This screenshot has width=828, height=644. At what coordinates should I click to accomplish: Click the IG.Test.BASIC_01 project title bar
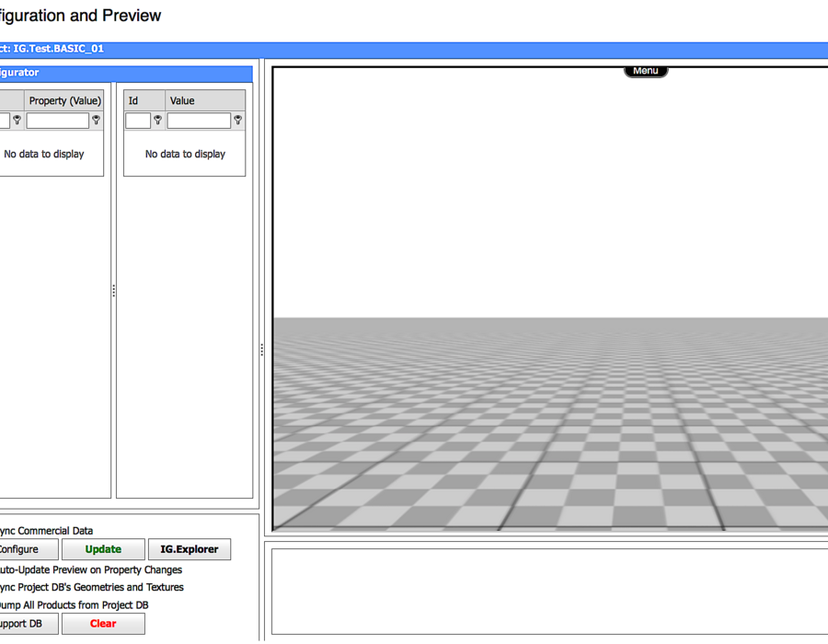[414, 49]
